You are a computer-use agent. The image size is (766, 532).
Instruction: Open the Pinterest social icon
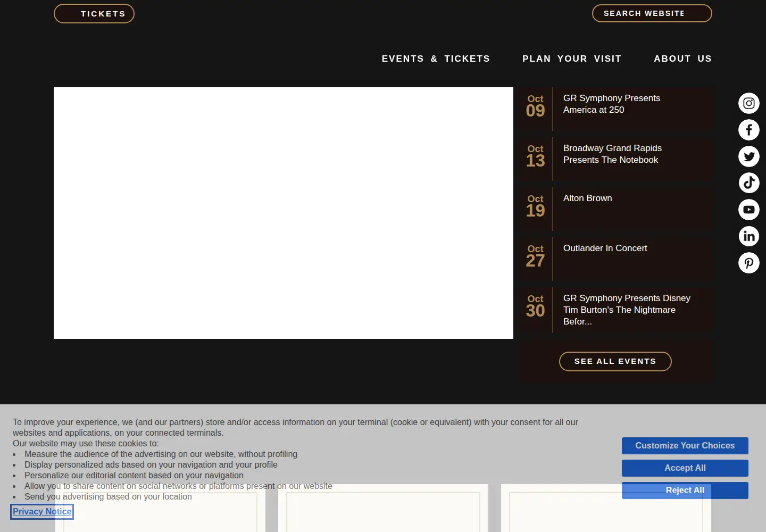[749, 263]
